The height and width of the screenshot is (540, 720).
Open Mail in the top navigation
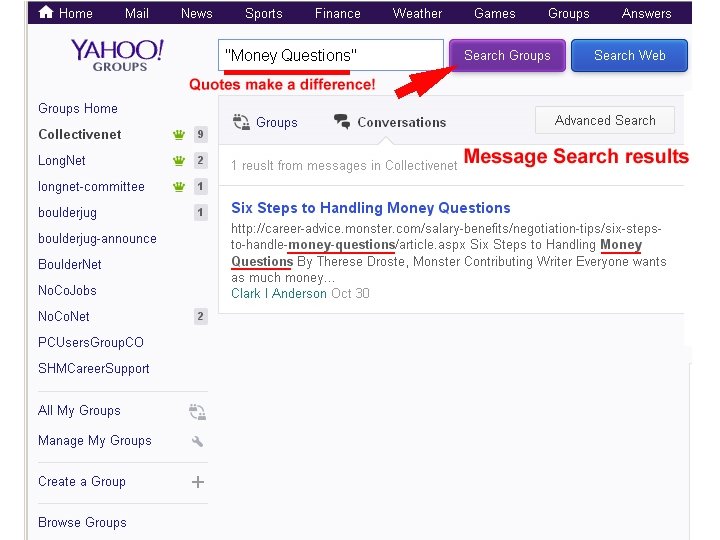coord(137,13)
